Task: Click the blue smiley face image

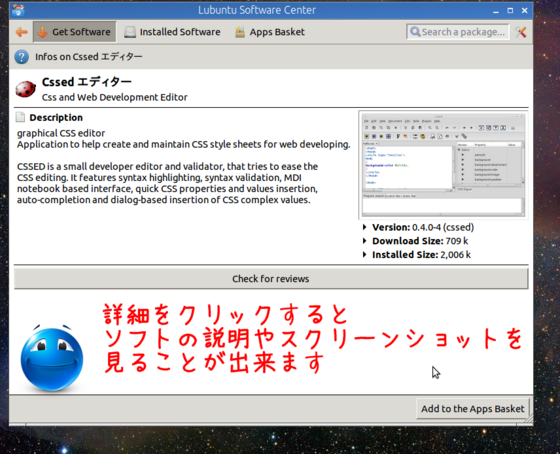Action: click(52, 358)
